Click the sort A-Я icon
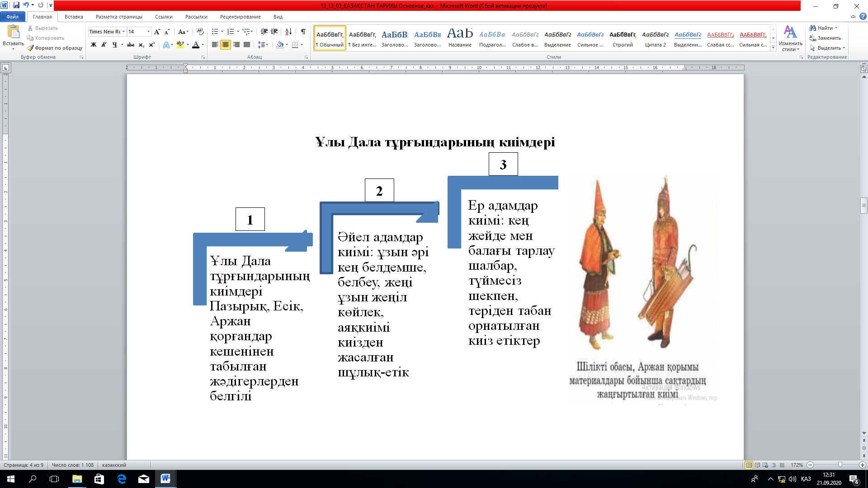This screenshot has height=488, width=868. tap(288, 32)
